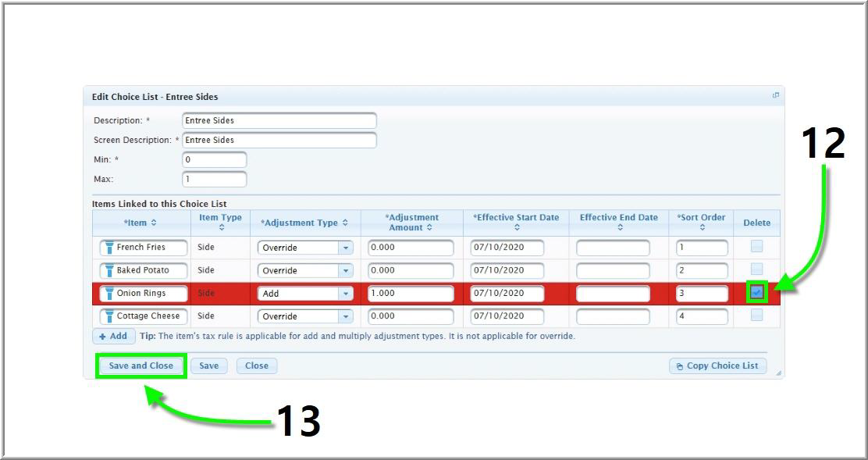Sort by the Adjustment Amount column
The width and height of the screenshot is (868, 460).
point(411,223)
